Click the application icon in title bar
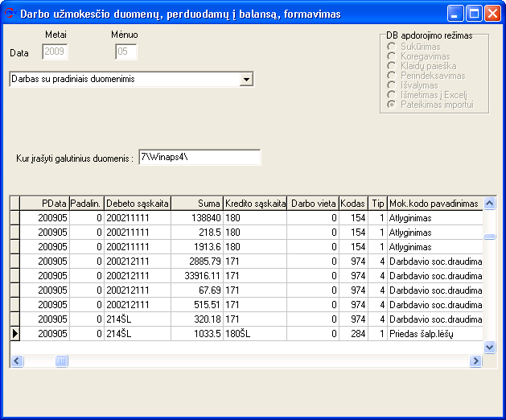506x420 pixels. (x=10, y=13)
